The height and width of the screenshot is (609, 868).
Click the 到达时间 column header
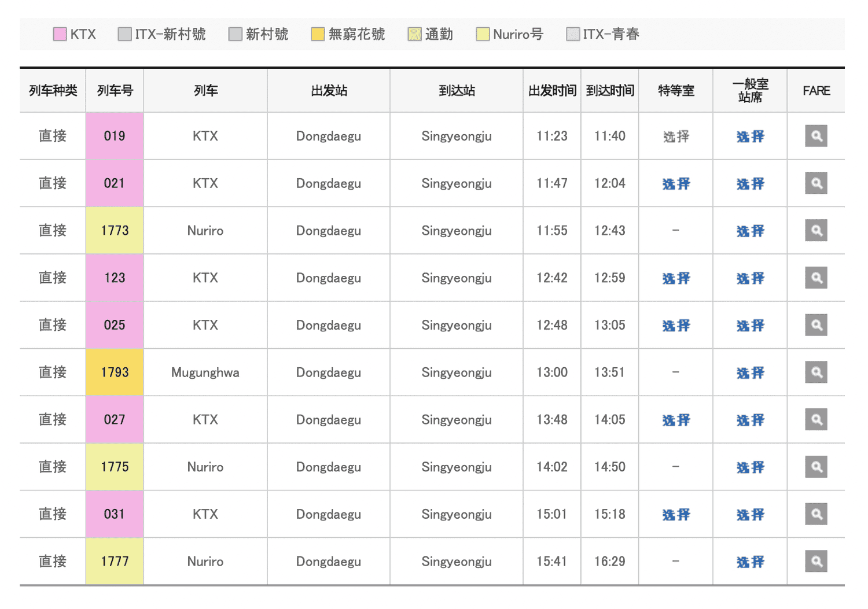coord(610,91)
